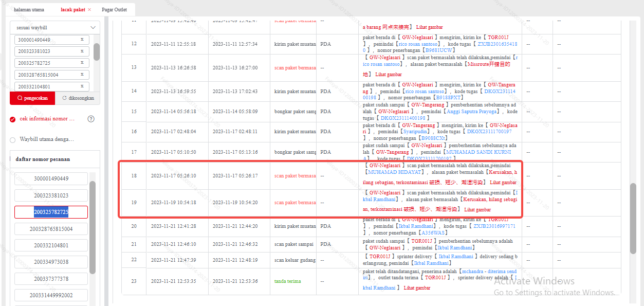Switch to lacak paket tab

[x=73, y=10]
